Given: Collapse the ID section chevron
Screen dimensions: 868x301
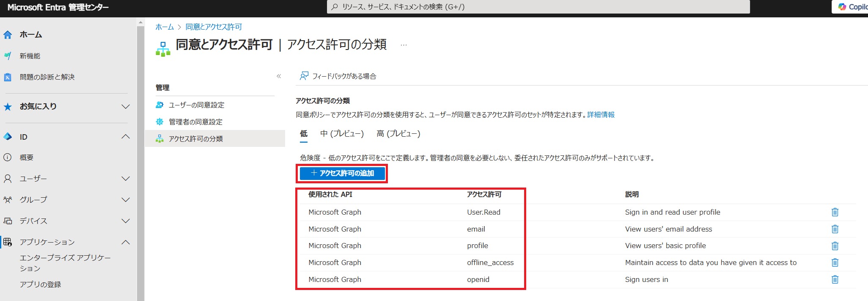Looking at the screenshot, I should [x=126, y=137].
